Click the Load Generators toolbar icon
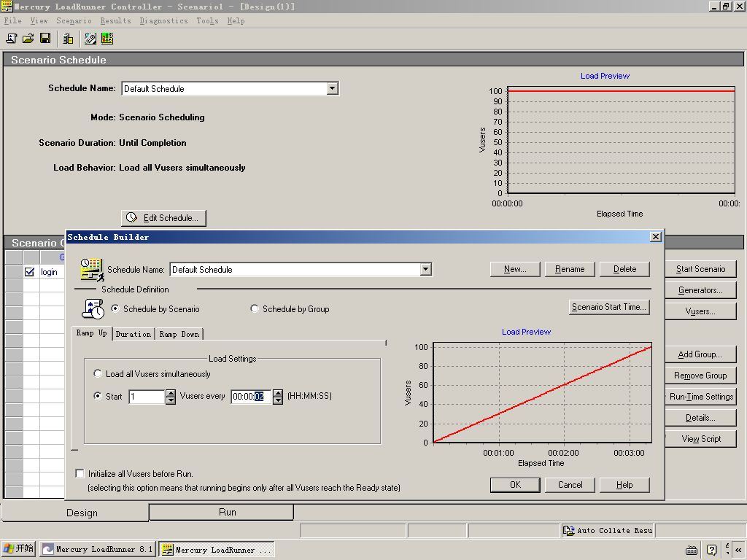This screenshot has height=560, width=747. point(68,39)
